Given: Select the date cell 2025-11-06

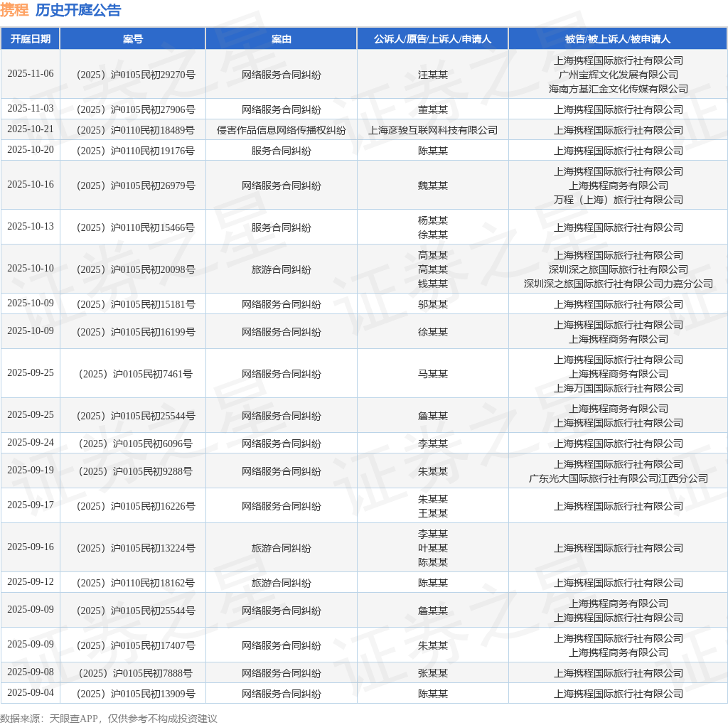Looking at the screenshot, I should click(x=31, y=74).
